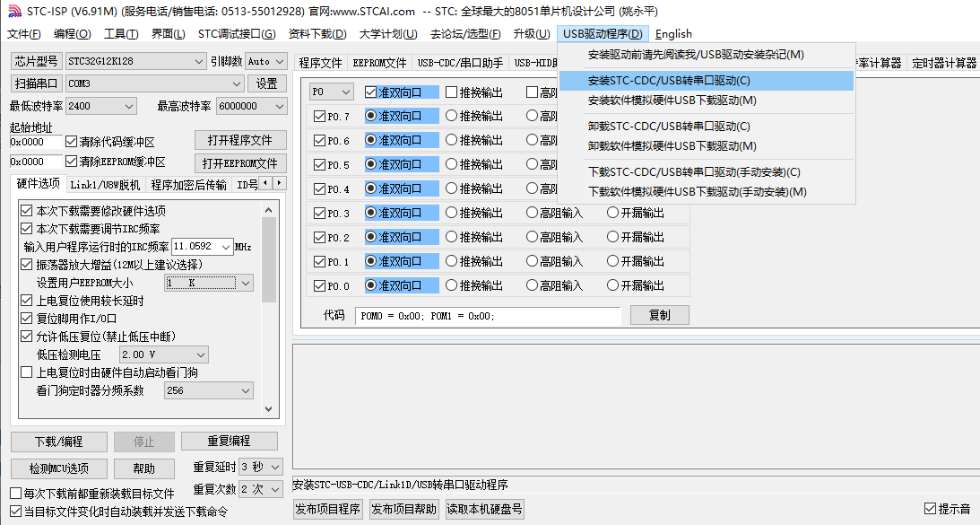980x525 pixels.
Task: Expand the 芯片型号 STC32G12K128 dropdown
Action: [x=198, y=61]
